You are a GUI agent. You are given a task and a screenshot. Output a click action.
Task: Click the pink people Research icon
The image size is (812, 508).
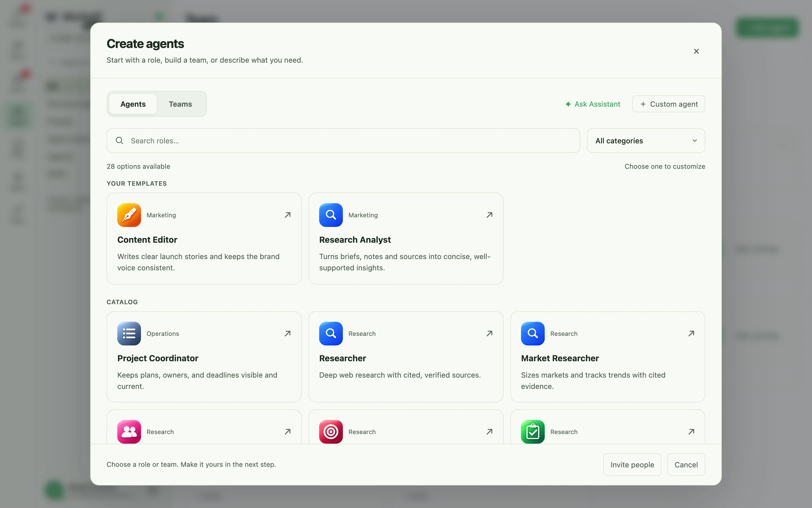[129, 432]
